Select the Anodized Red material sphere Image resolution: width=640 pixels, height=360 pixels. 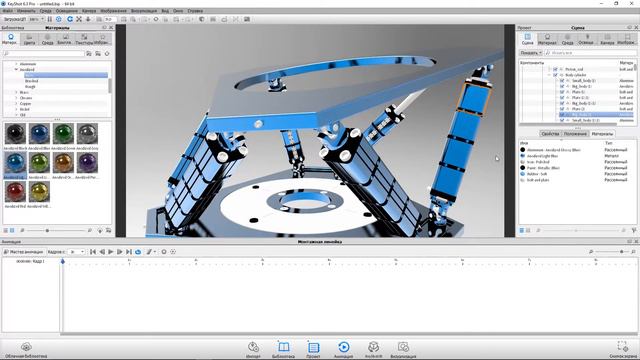coord(15,191)
